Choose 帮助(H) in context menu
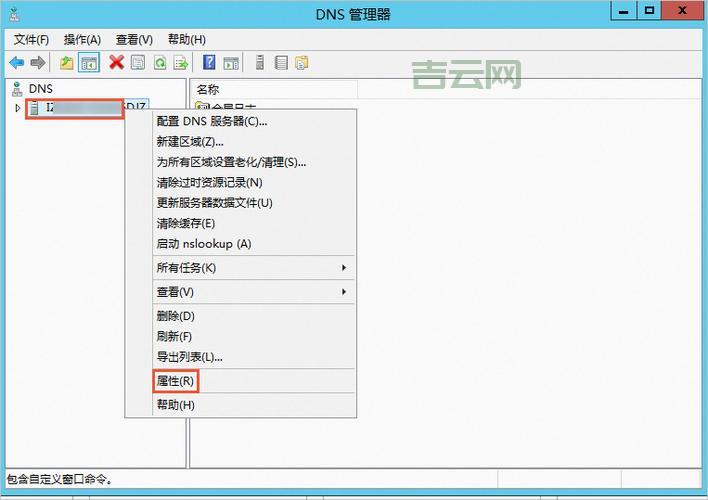This screenshot has width=708, height=500. pyautogui.click(x=254, y=405)
